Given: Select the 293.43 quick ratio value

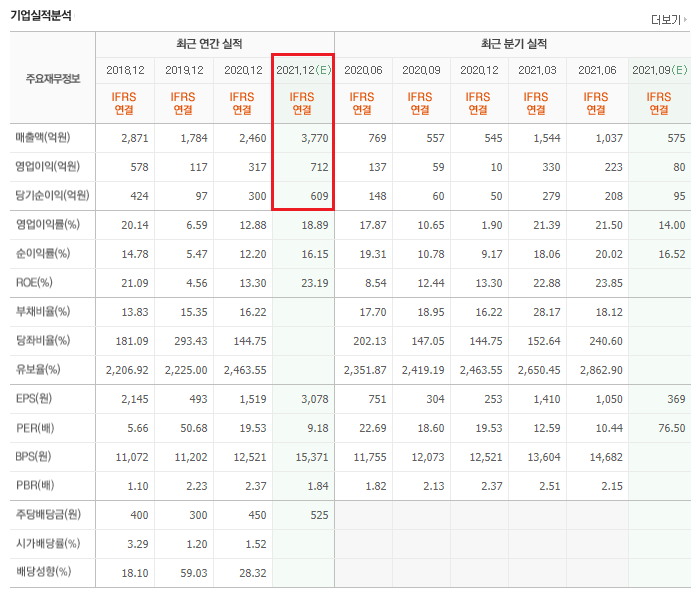Looking at the screenshot, I should [191, 341].
